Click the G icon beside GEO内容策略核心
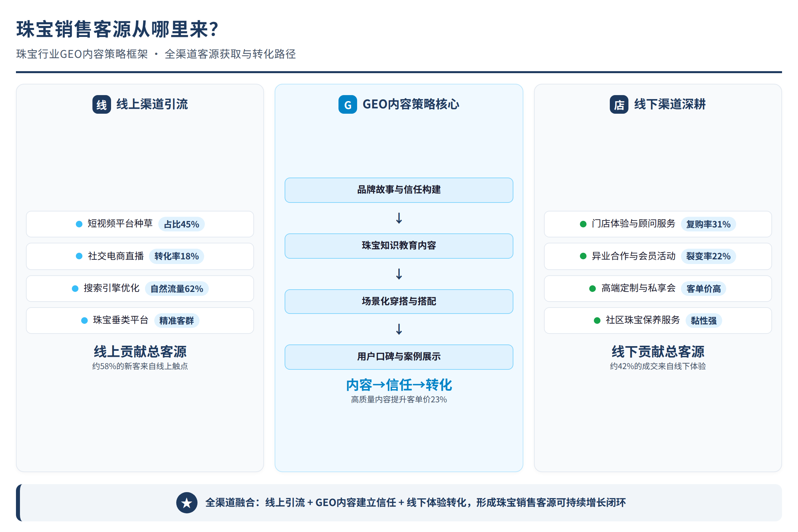The height and width of the screenshot is (532, 798). tap(347, 104)
